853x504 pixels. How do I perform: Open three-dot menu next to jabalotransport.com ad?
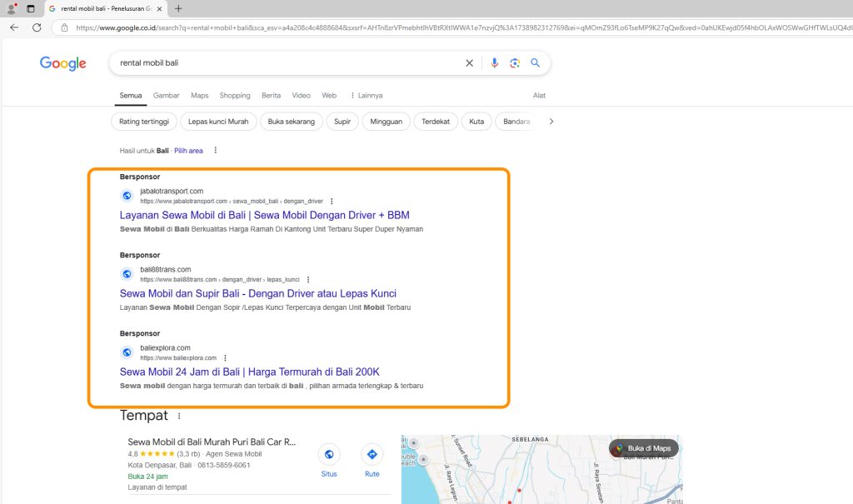[332, 202]
